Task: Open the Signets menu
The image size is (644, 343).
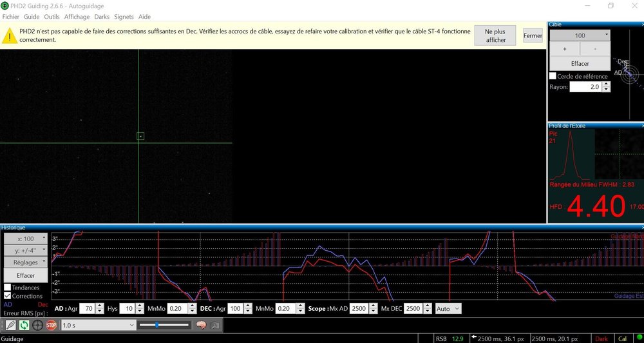Action: [124, 17]
